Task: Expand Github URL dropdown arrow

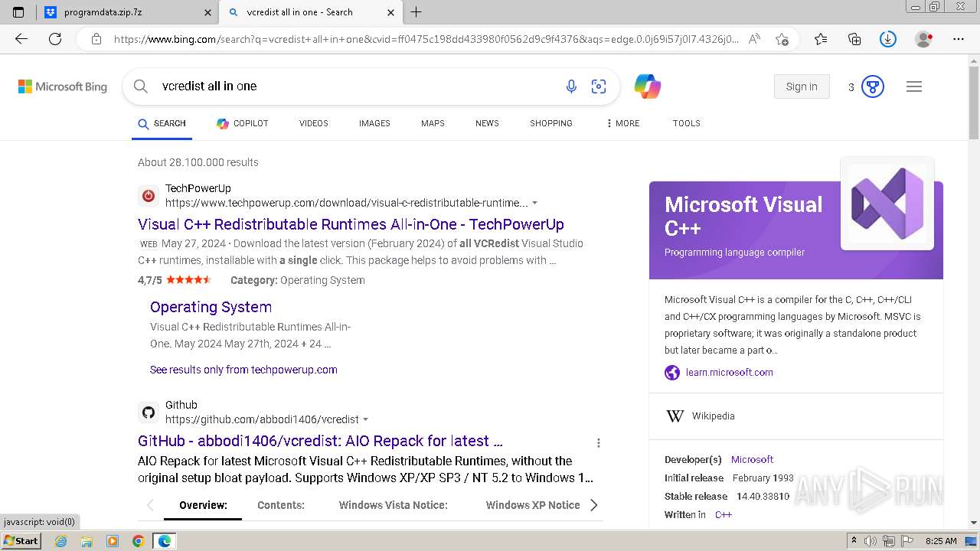Action: 365,420
